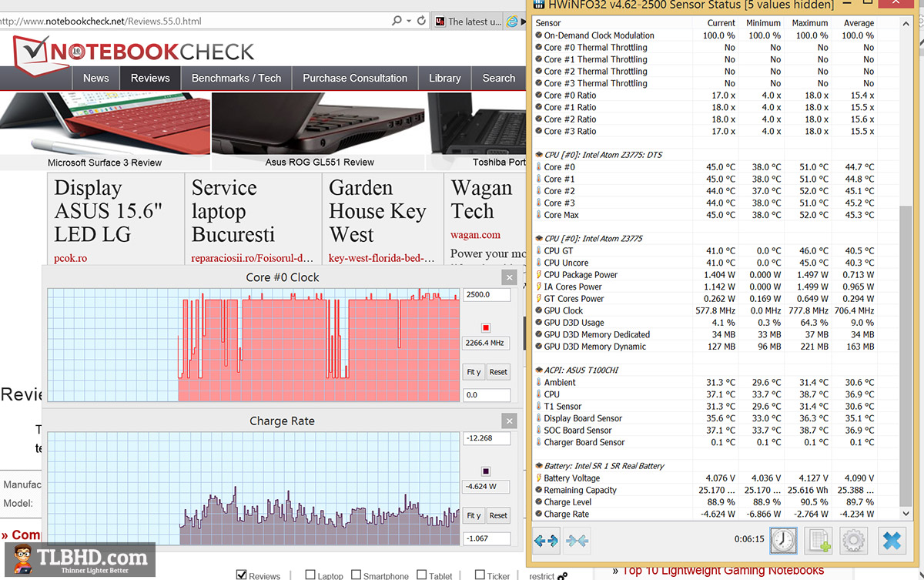Click the red Core #0 Clock color swatch
The image size is (924, 580).
[486, 327]
